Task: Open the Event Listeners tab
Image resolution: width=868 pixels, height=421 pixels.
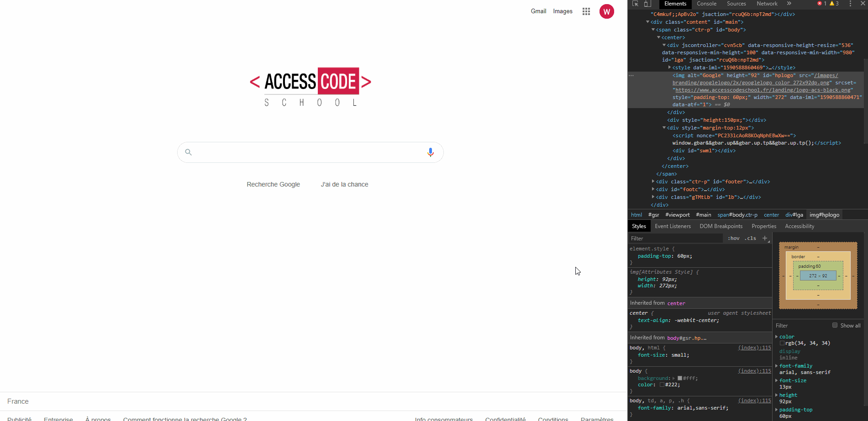Action: click(x=673, y=226)
